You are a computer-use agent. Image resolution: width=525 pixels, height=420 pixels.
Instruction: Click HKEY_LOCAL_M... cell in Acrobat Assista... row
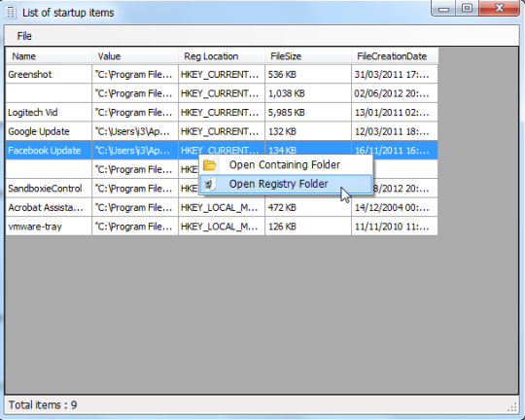(x=222, y=207)
